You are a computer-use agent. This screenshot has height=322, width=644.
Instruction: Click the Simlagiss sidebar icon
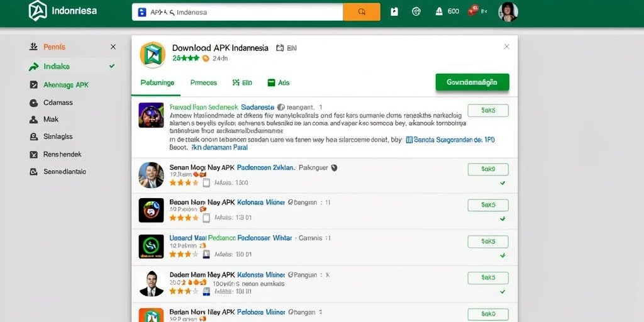(34, 136)
